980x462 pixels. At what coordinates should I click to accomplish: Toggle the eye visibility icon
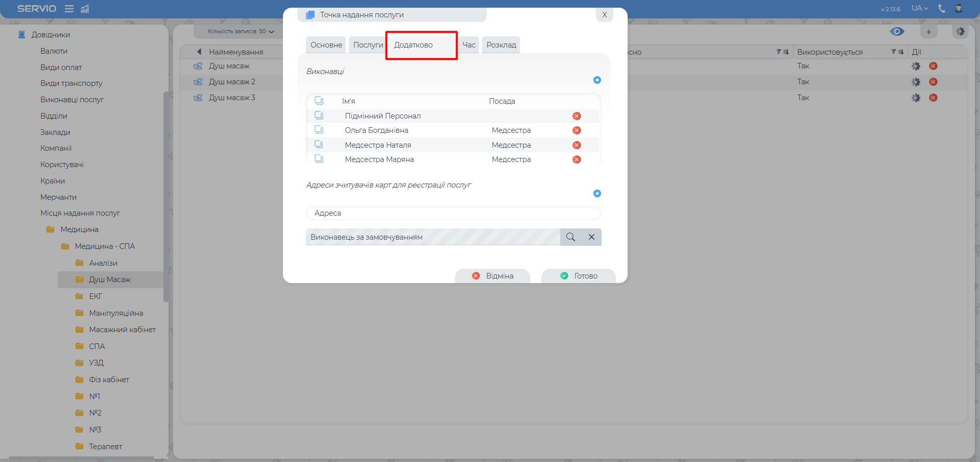[897, 32]
